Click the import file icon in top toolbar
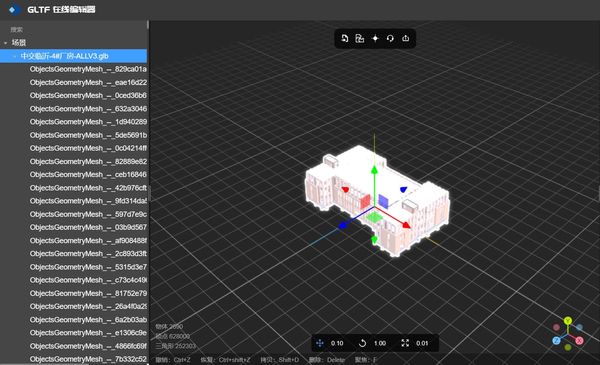This screenshot has height=365, width=600. click(344, 38)
